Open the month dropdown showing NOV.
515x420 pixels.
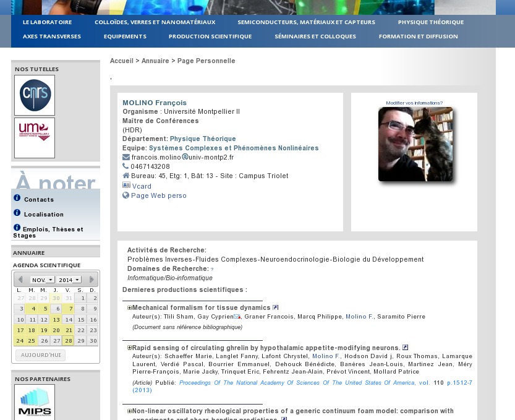43,280
